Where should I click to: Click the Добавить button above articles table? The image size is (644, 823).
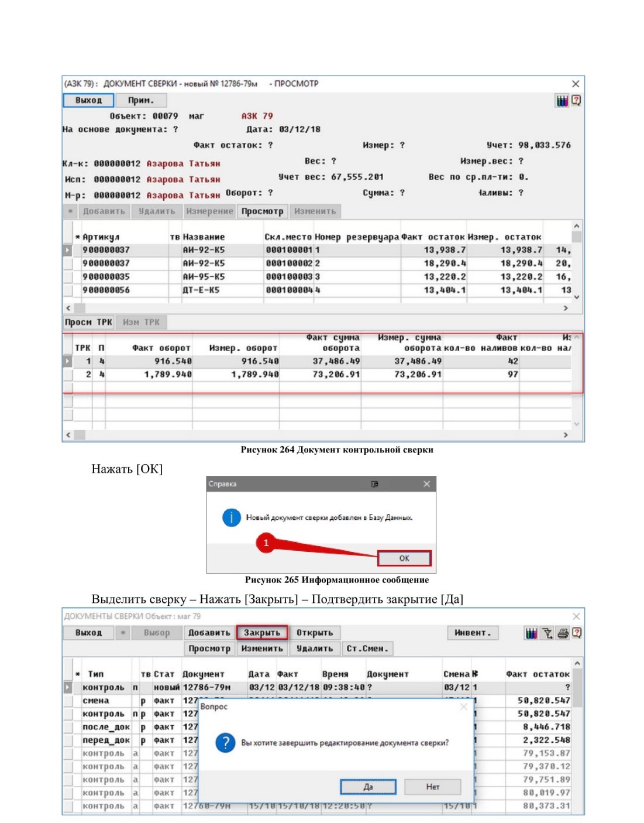(104, 211)
